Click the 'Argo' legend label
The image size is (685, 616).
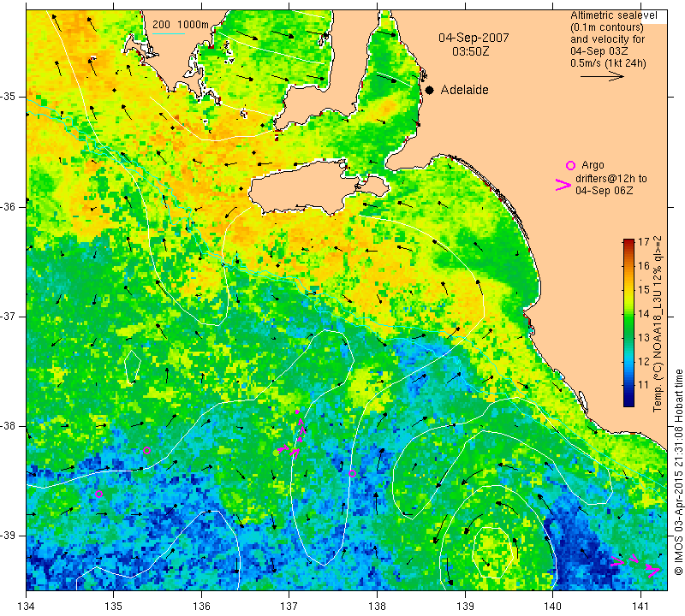coord(593,165)
